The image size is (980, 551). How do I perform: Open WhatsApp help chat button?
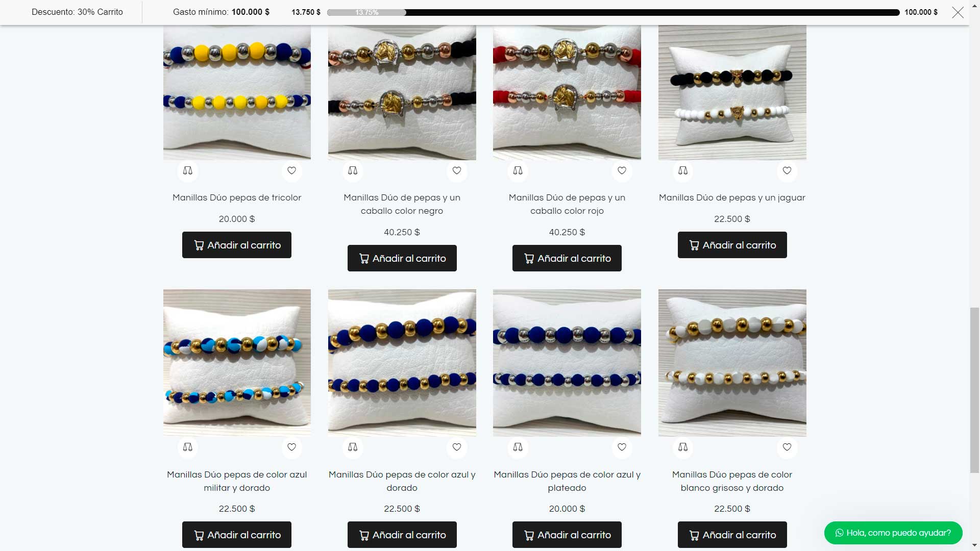coord(893,533)
